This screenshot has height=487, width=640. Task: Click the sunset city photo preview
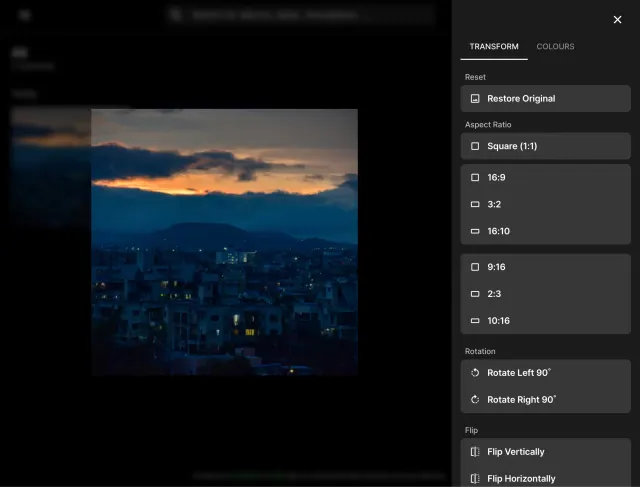224,242
